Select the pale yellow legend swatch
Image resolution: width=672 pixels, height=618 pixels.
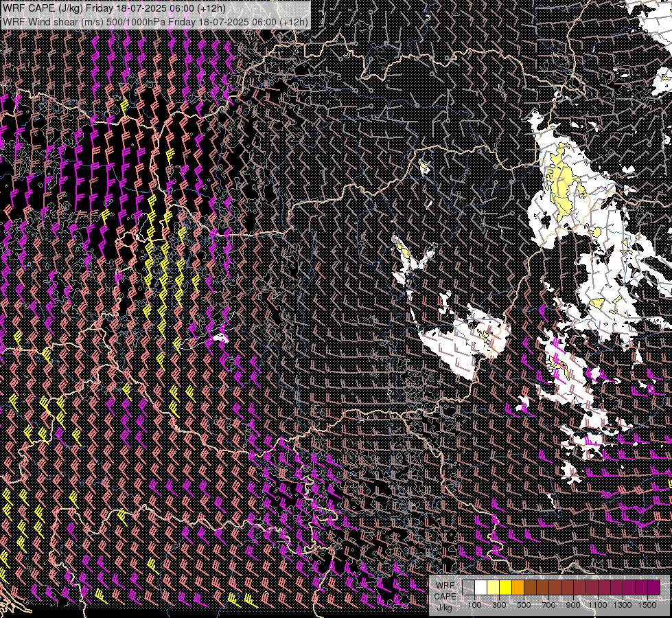493,588
